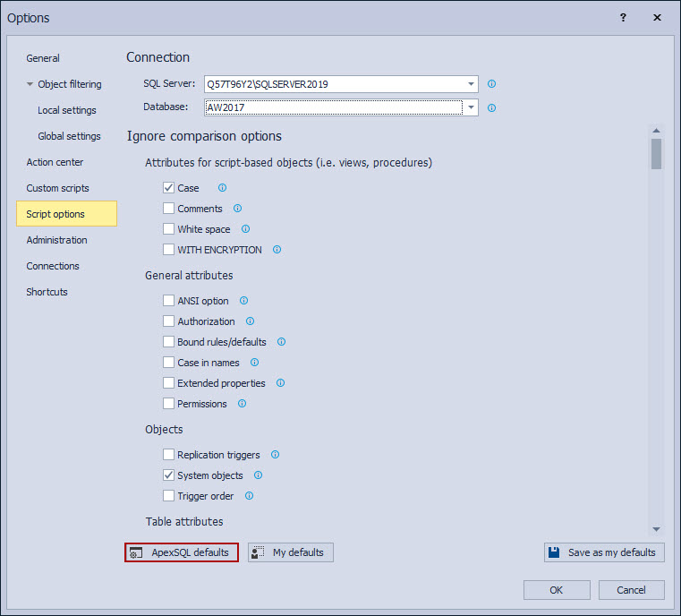The width and height of the screenshot is (681, 616).
Task: Click info icon beside Trigger order
Action: pos(249,496)
